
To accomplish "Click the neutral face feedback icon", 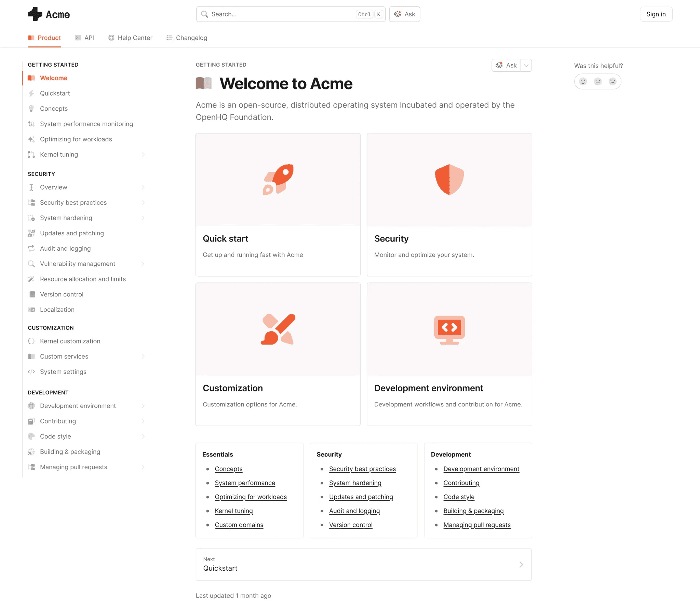I will coord(597,82).
